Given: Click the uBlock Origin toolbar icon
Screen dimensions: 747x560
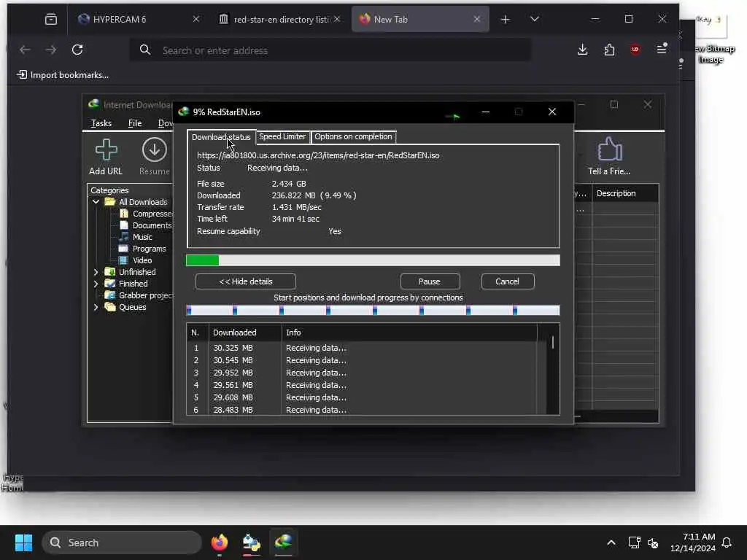Looking at the screenshot, I should point(635,50).
